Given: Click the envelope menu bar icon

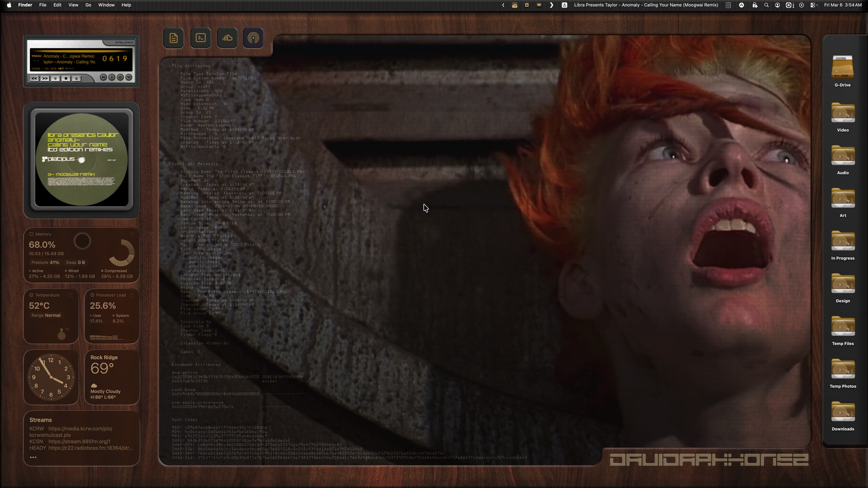Looking at the screenshot, I should click(x=539, y=5).
